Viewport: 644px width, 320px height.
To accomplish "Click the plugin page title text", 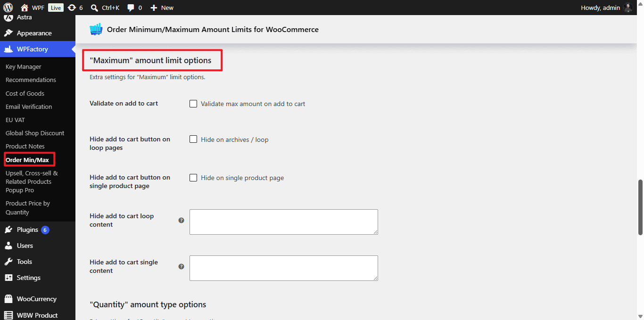I will coord(213,29).
